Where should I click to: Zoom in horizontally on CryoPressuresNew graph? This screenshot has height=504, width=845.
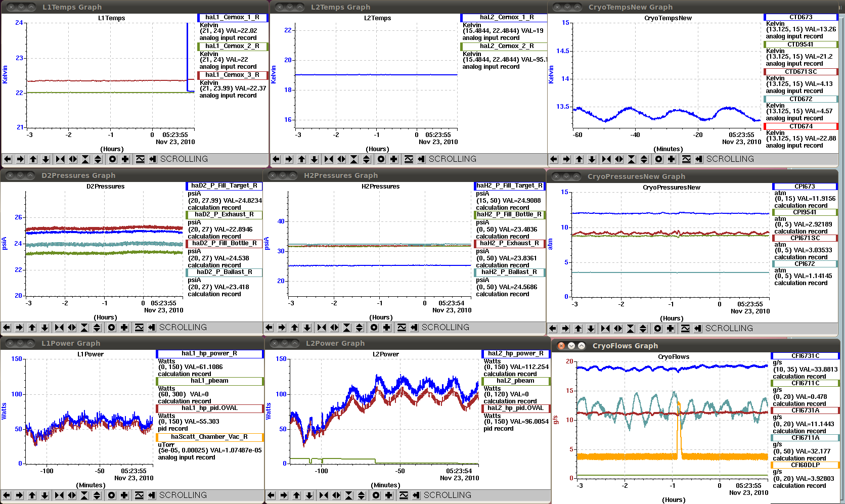[x=605, y=329]
